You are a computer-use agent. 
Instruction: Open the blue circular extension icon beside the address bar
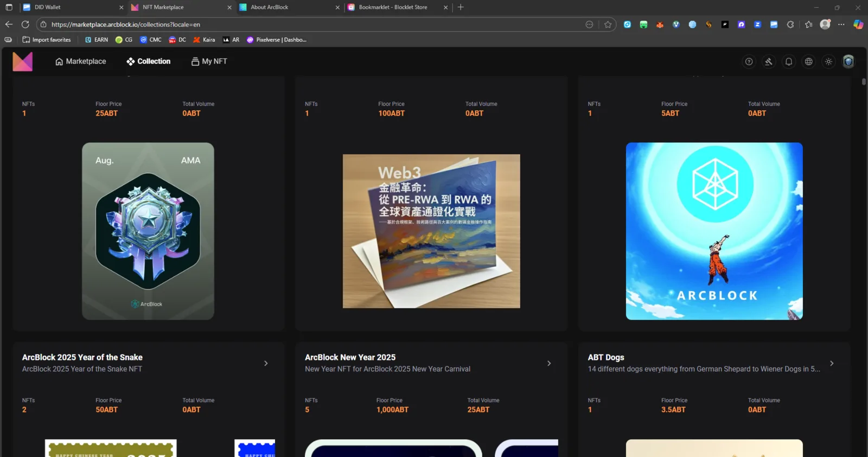click(627, 24)
